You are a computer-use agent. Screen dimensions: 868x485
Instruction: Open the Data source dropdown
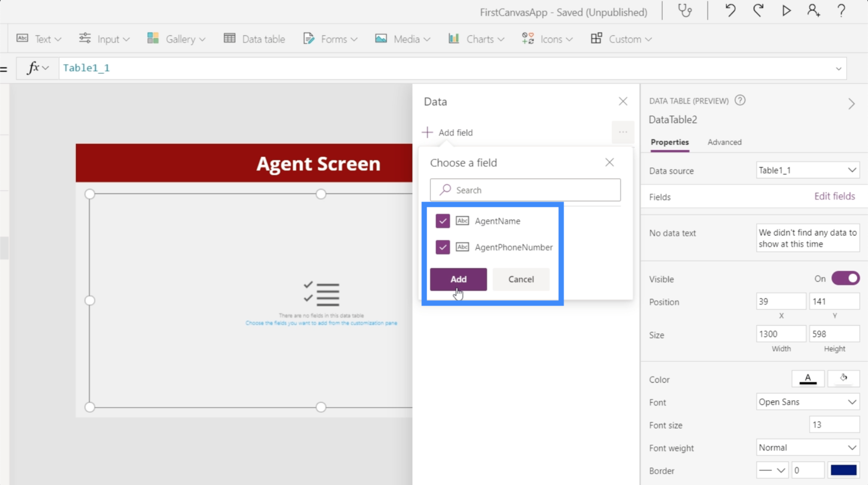808,170
